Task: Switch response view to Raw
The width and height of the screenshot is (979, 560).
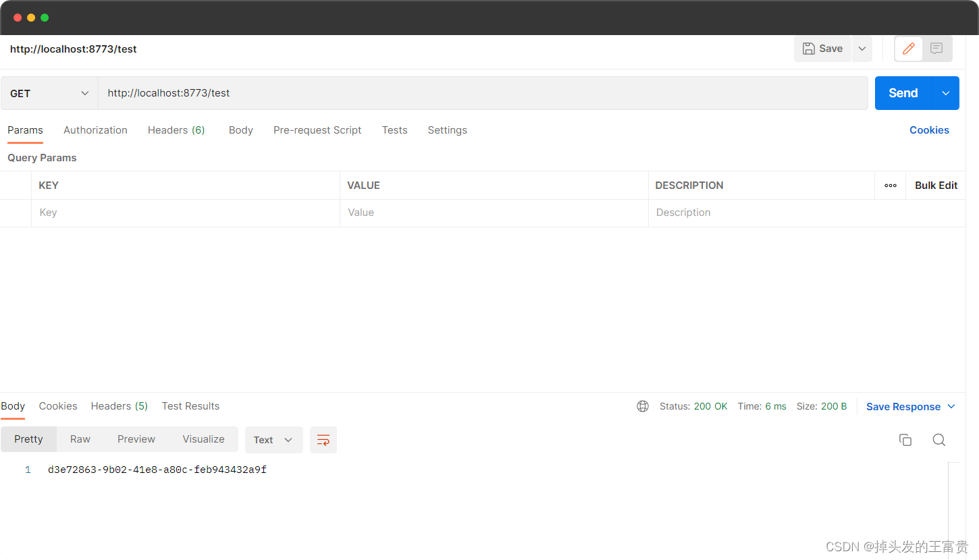Action: pyautogui.click(x=80, y=439)
